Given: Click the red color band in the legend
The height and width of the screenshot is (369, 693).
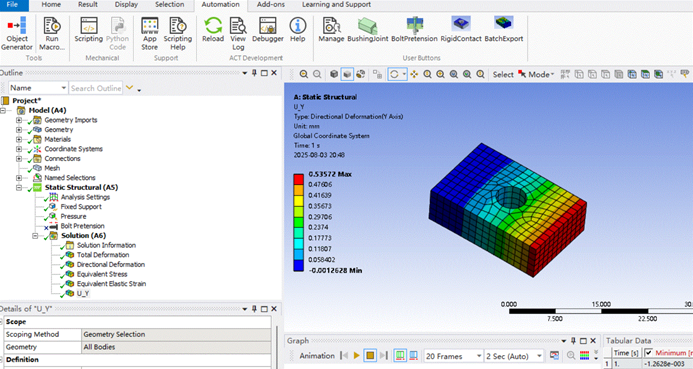Looking at the screenshot, I should (298, 179).
